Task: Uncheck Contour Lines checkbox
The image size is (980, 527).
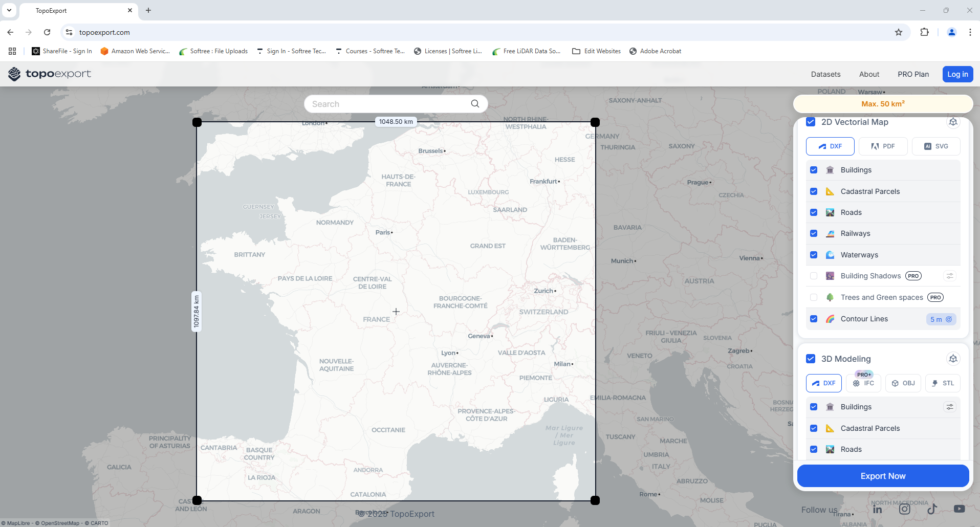Action: pyautogui.click(x=814, y=319)
